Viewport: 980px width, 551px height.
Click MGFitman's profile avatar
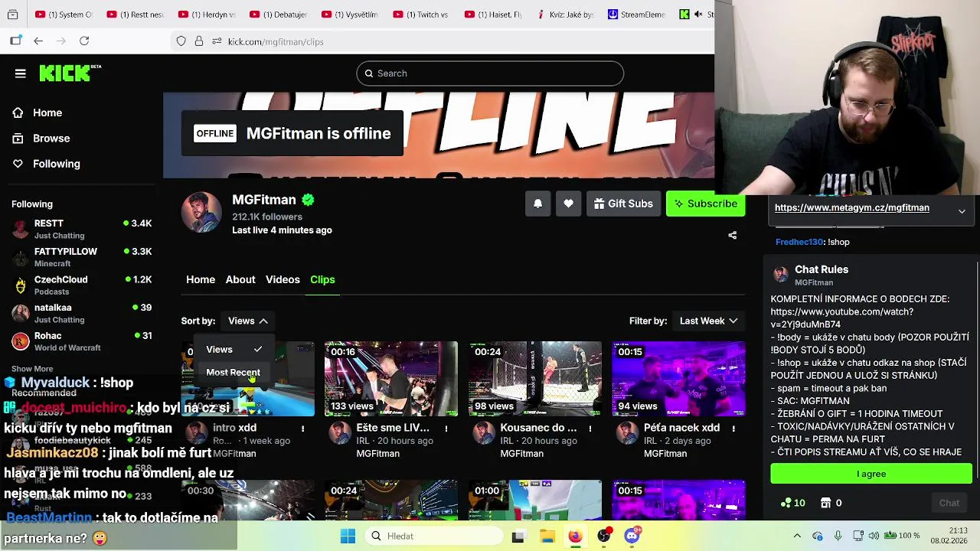pos(201,212)
